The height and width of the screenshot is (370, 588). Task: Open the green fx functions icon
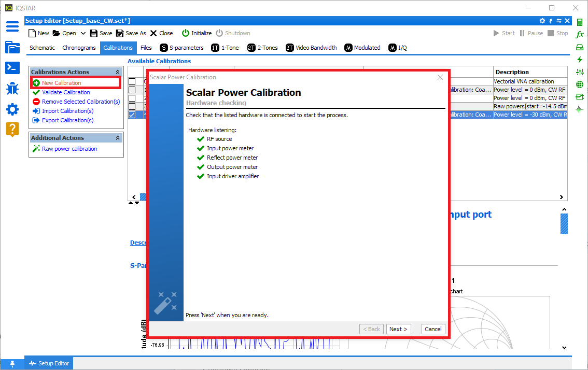580,35
